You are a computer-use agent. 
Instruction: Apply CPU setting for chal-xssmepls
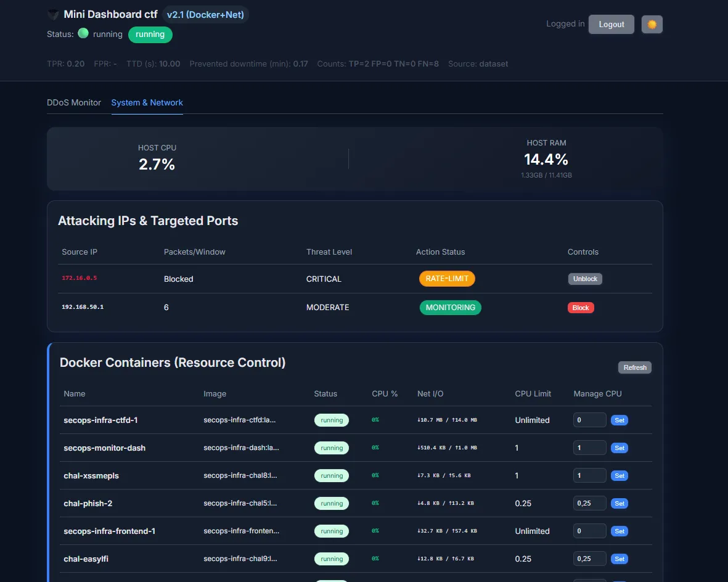[620, 476]
